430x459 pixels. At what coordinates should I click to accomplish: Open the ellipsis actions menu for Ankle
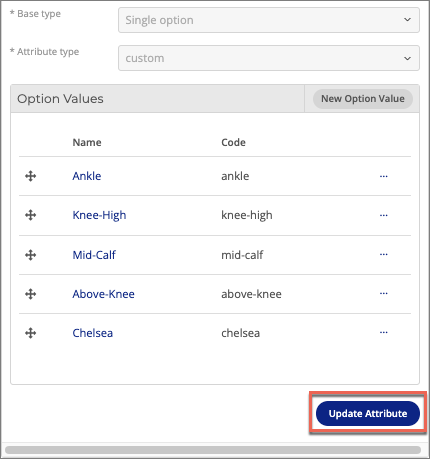pos(384,176)
